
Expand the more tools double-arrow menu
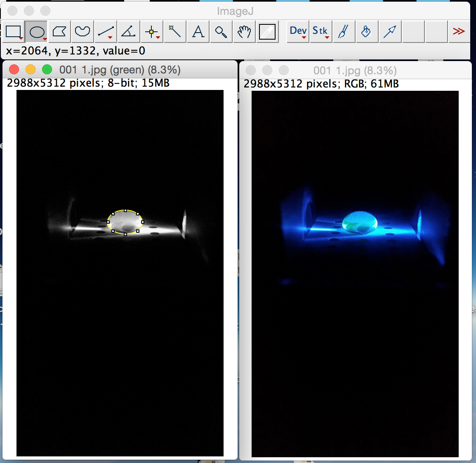click(x=459, y=32)
